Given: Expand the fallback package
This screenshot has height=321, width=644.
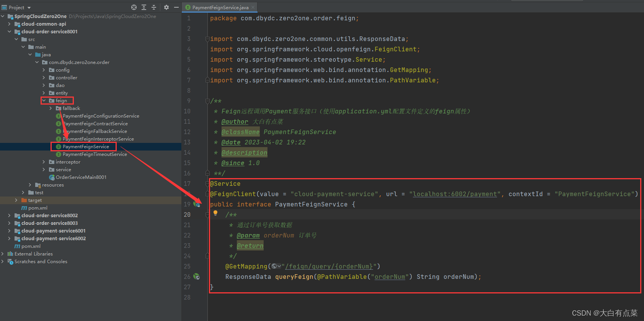Looking at the screenshot, I should click(51, 108).
